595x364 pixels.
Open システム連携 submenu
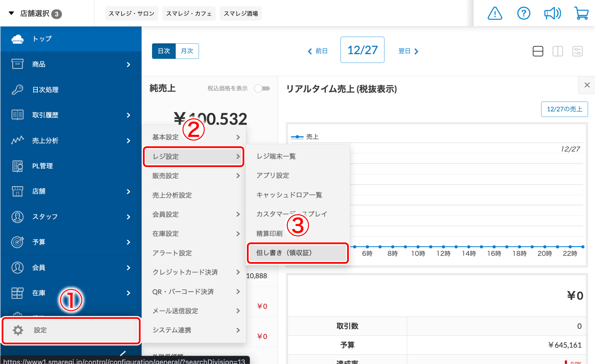[194, 330]
